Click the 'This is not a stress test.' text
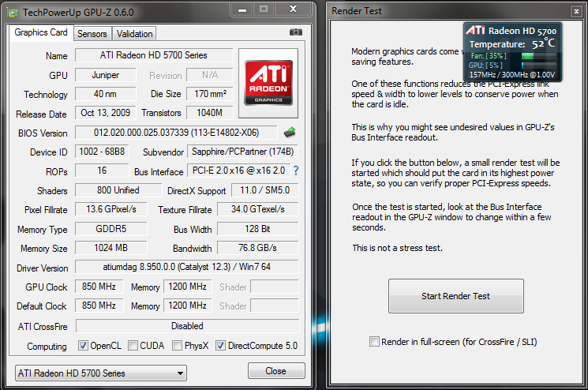The height and width of the screenshot is (390, 588). click(398, 248)
